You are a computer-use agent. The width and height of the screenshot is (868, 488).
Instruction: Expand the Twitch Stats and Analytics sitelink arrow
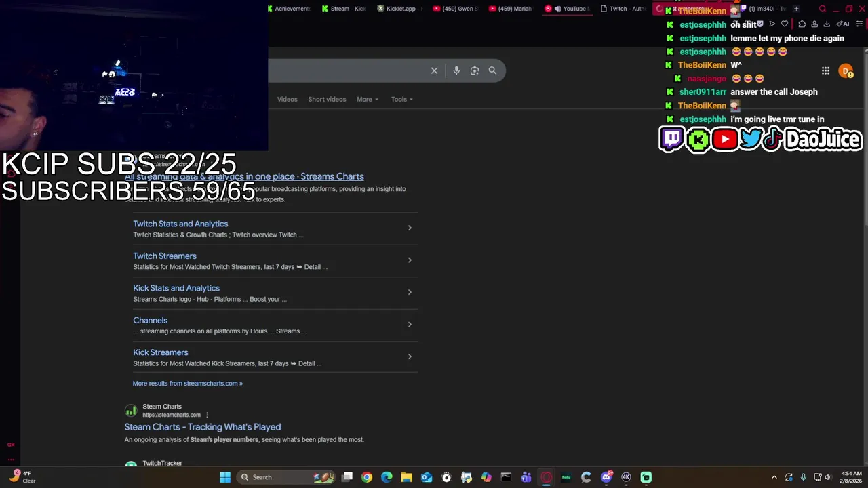coord(410,228)
